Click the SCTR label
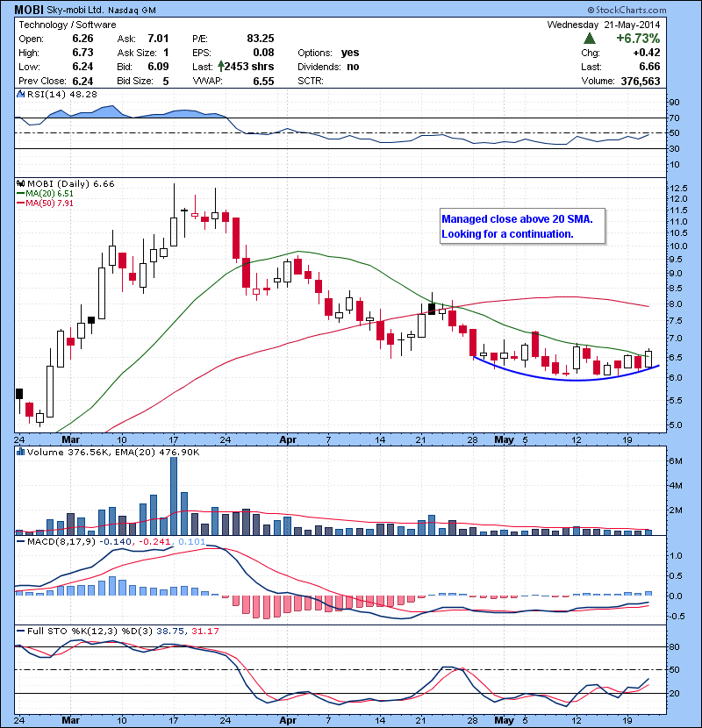 (311, 81)
